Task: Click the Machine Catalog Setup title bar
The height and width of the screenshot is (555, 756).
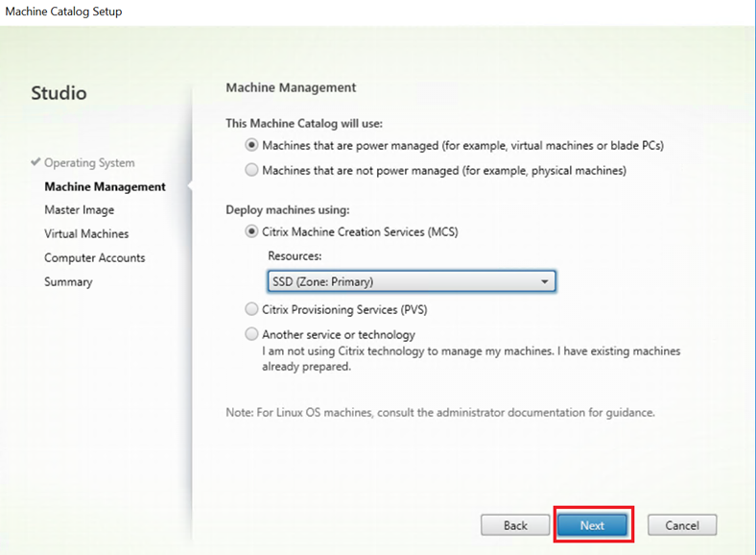Action: pos(63,12)
